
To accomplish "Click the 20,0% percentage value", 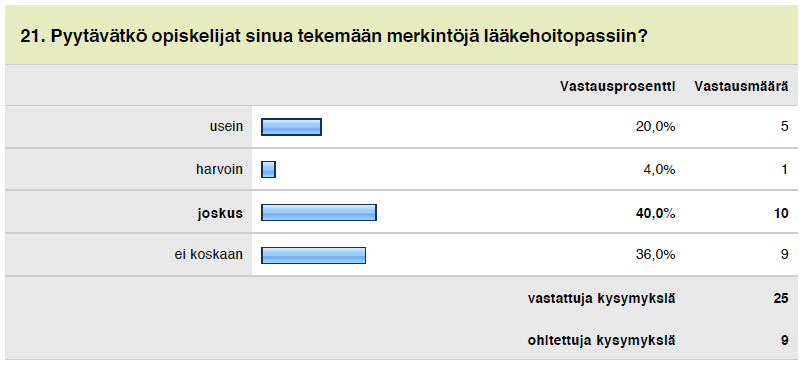I will [x=656, y=127].
